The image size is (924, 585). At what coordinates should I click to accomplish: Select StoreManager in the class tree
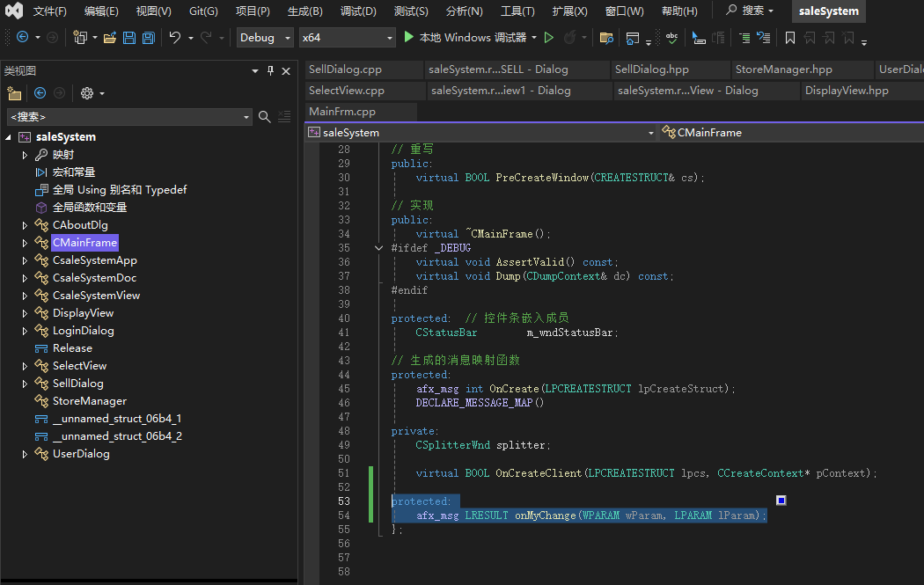click(89, 401)
